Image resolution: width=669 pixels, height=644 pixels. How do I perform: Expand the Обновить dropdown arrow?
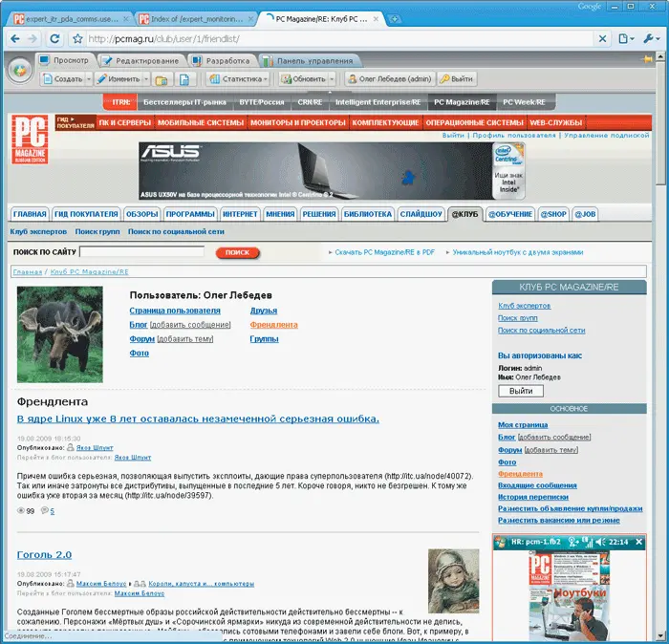click(332, 79)
